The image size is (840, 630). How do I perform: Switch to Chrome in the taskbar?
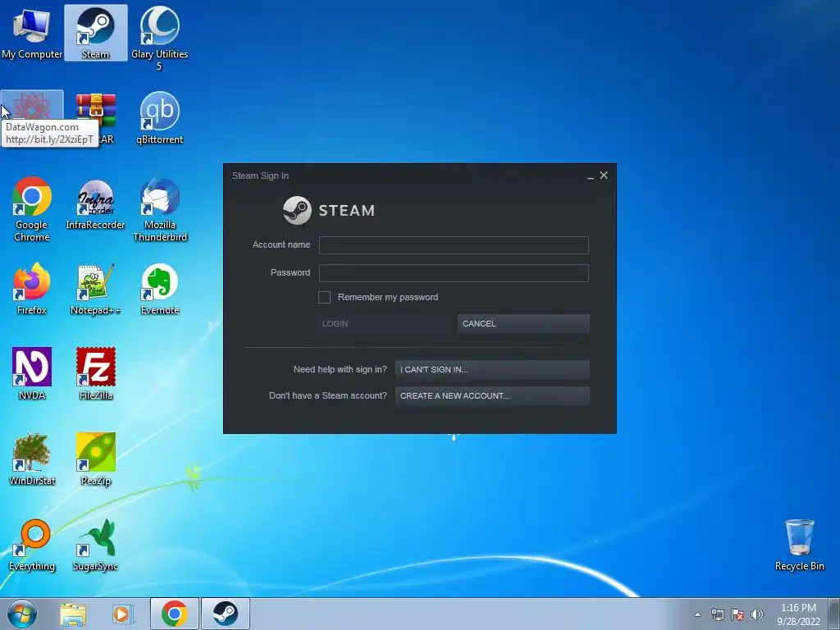175,614
